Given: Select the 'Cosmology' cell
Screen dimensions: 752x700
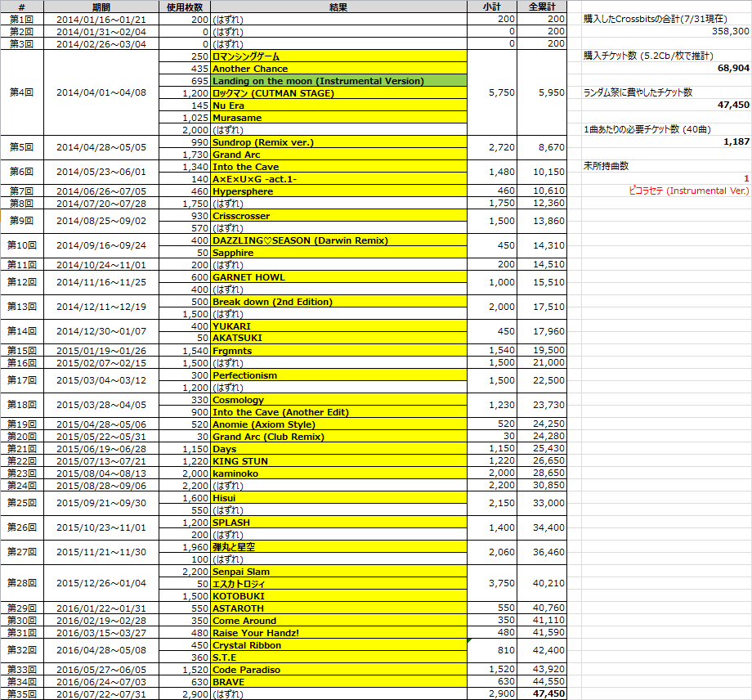Looking at the screenshot, I should [x=338, y=400].
